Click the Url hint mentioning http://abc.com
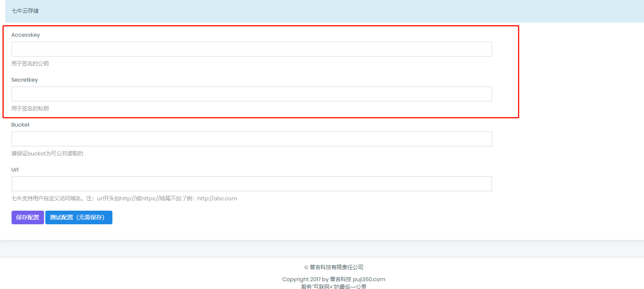644x289 pixels. (124, 199)
